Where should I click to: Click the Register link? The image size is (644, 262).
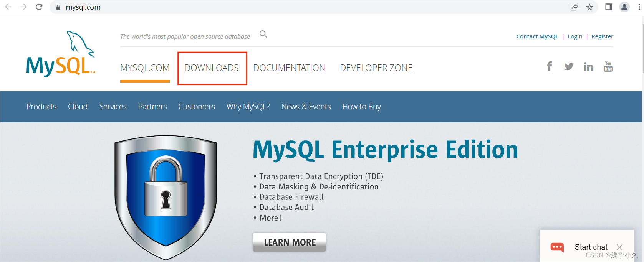(602, 36)
